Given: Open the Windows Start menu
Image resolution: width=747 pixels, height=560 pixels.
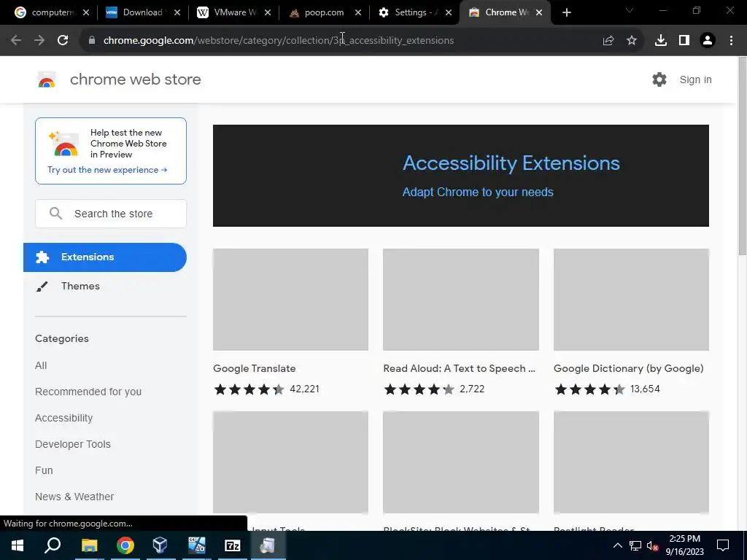Looking at the screenshot, I should click(18, 545).
